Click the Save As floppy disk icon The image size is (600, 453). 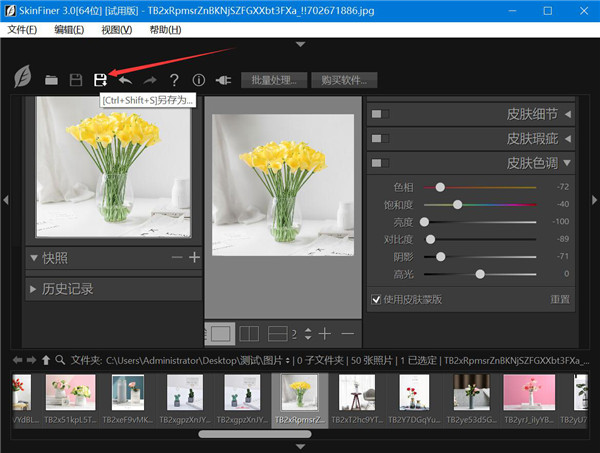tap(100, 80)
